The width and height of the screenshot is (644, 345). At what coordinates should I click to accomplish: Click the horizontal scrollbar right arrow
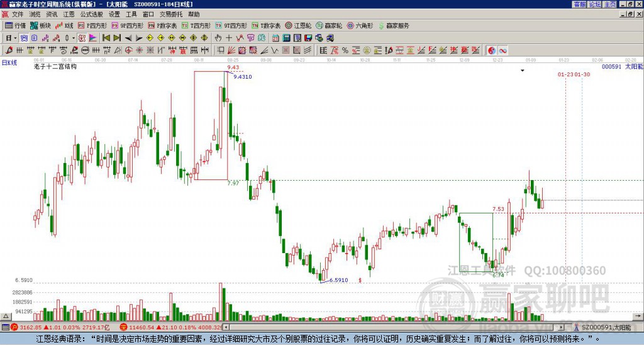coord(562,327)
